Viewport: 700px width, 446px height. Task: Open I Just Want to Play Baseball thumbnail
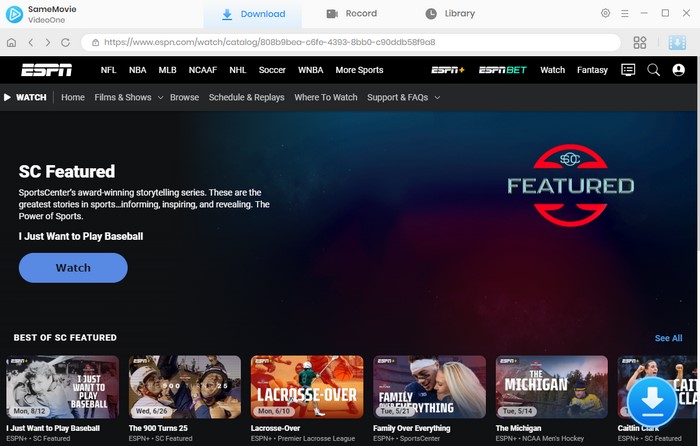point(62,387)
